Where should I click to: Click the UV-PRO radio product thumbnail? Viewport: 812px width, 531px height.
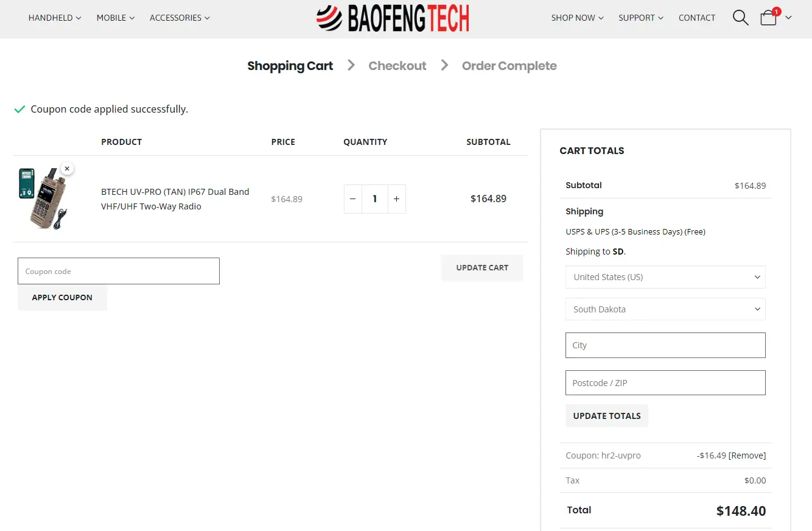pyautogui.click(x=43, y=199)
